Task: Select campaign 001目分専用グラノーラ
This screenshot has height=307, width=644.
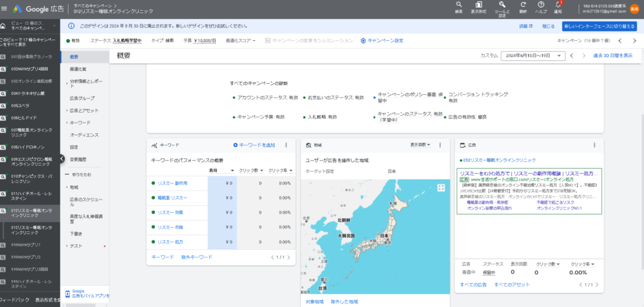Action: pos(31,57)
